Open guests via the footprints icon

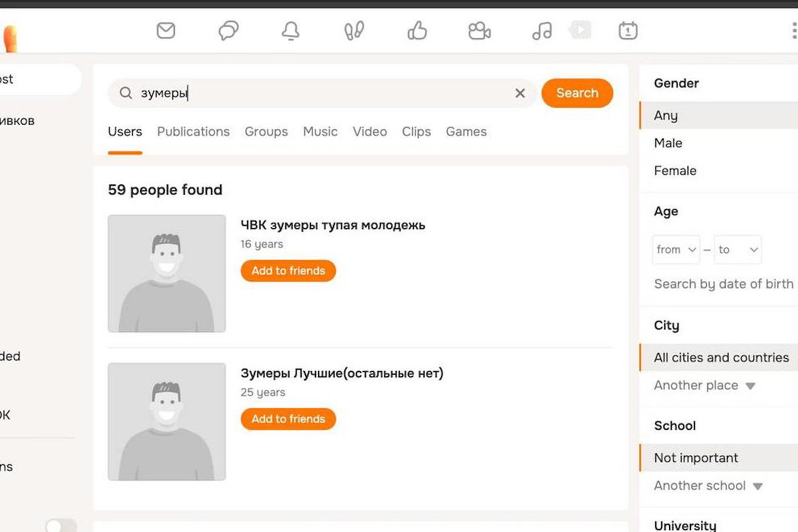point(353,31)
